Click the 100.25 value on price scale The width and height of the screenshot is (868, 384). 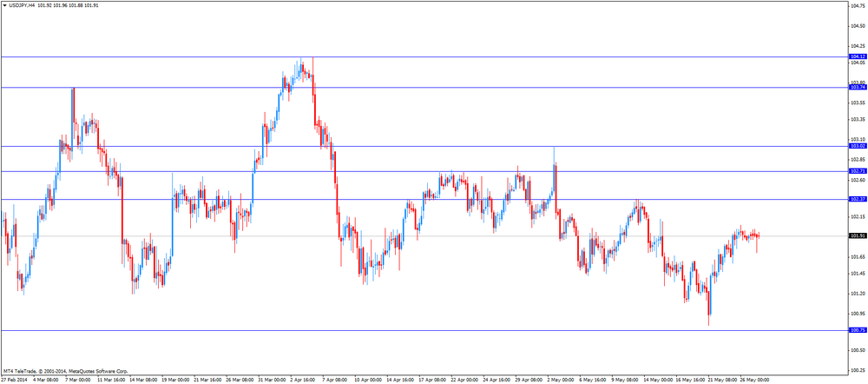(x=858, y=371)
